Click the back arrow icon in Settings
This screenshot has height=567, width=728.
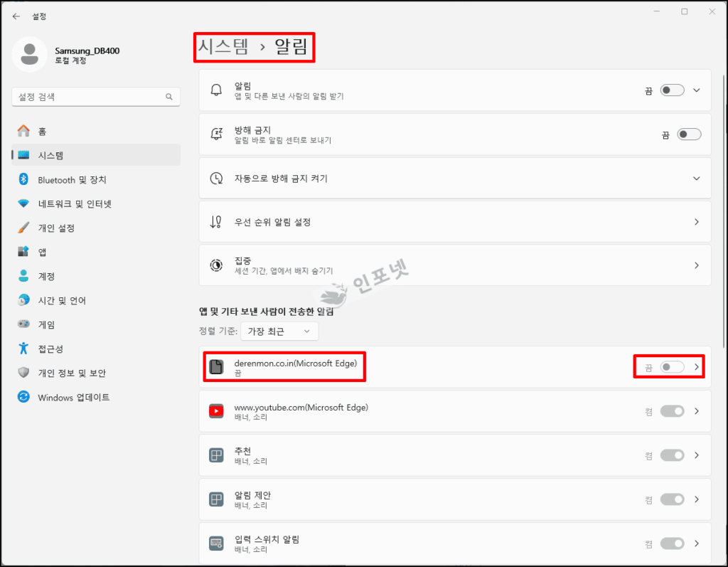click(x=16, y=16)
